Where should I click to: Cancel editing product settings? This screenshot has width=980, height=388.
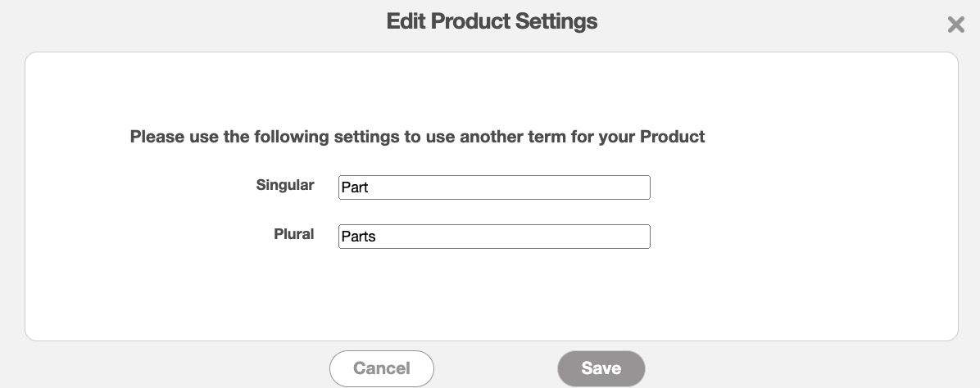(381, 368)
